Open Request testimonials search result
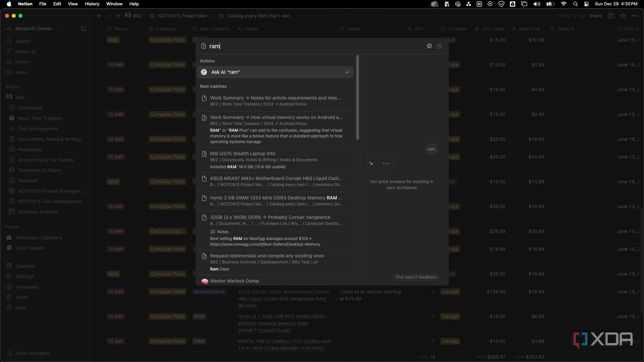The image size is (644, 362). pyautogui.click(x=275, y=262)
